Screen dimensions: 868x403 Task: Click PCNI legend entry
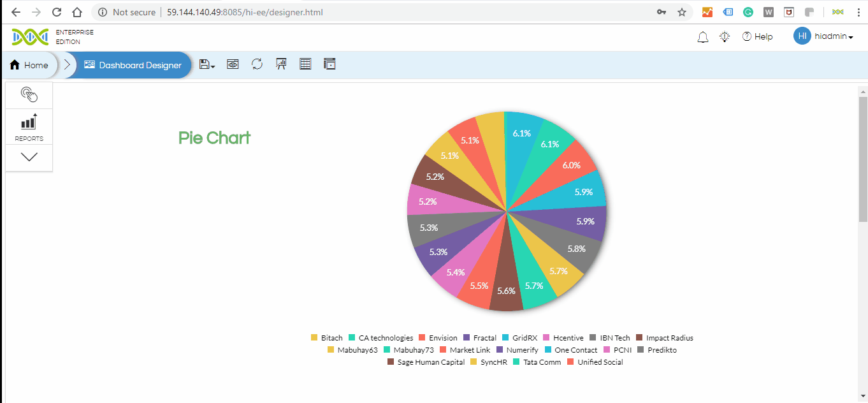pyautogui.click(x=617, y=350)
